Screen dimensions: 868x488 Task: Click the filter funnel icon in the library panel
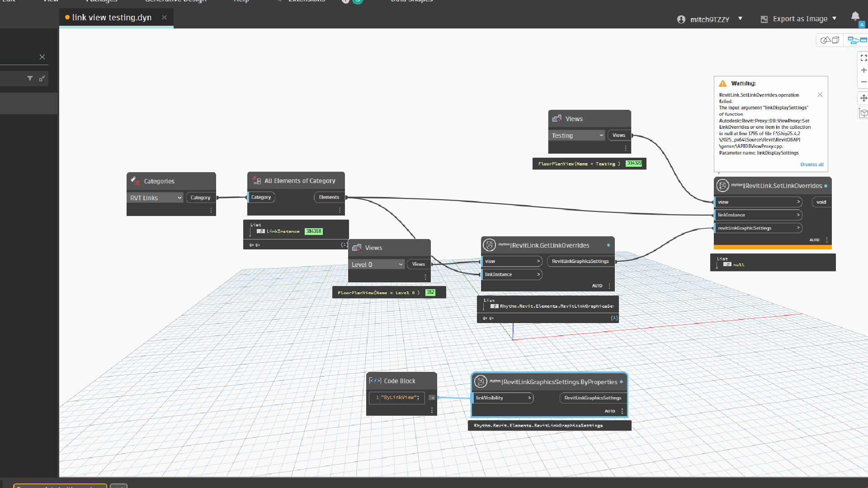pyautogui.click(x=30, y=79)
